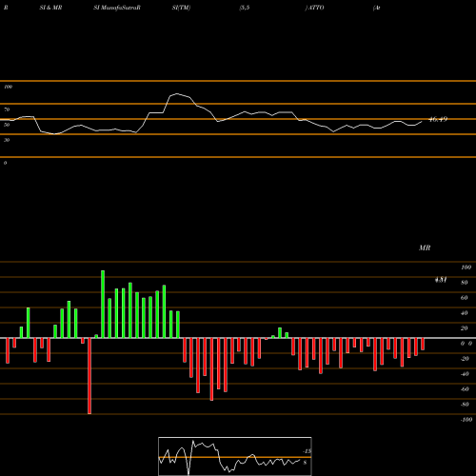
Task: Click the longest red histogram bar
Action: coord(89,376)
